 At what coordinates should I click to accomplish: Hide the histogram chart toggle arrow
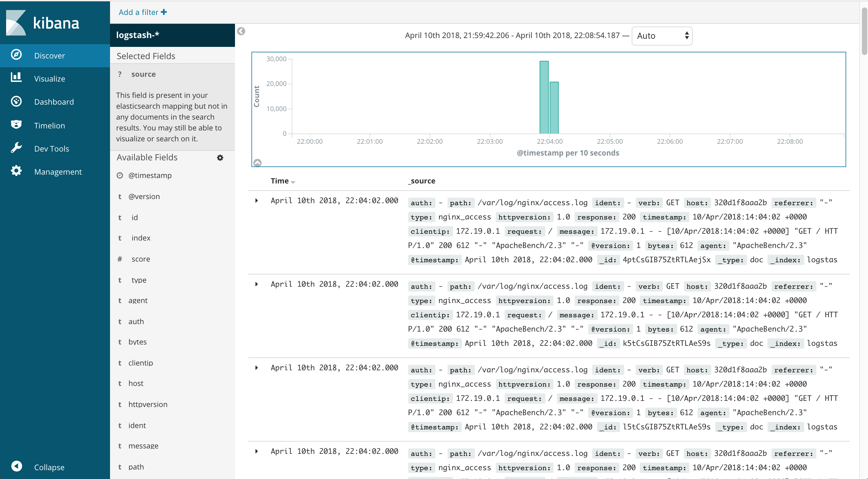tap(258, 163)
